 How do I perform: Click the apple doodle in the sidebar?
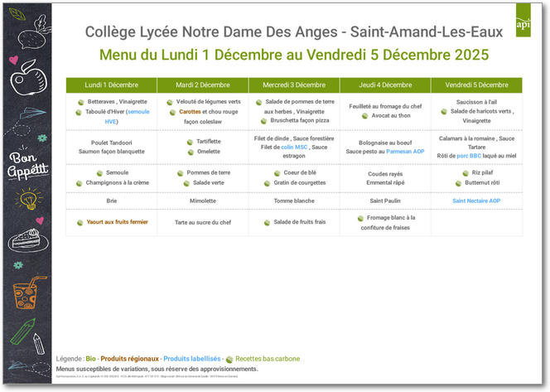tap(22, 80)
